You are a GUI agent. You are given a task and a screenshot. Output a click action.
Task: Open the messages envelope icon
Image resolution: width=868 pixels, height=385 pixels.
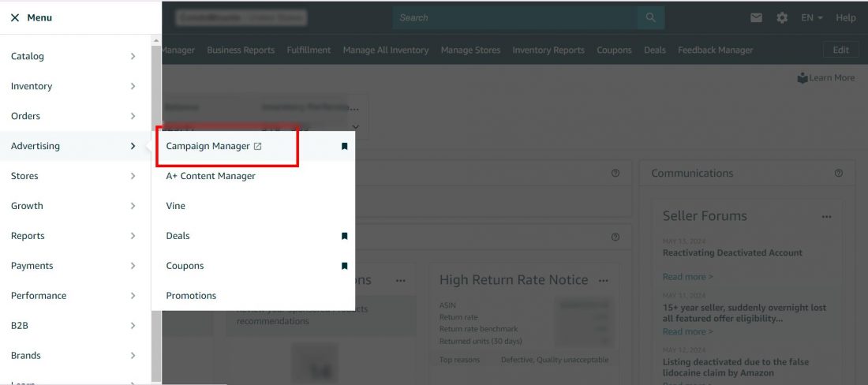click(x=756, y=17)
